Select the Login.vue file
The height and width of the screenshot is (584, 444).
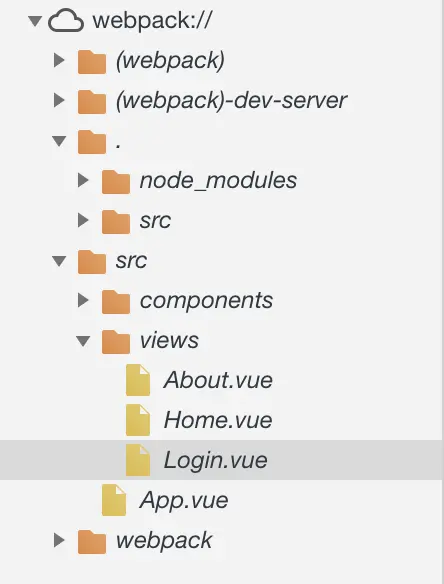[x=222, y=460]
